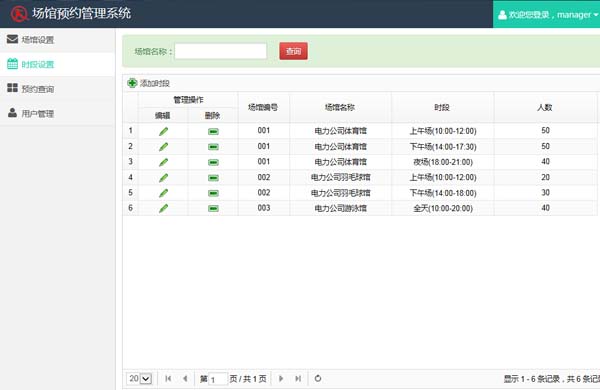600x390 pixels.
Task: Jump to last page in pagination
Action: [298, 379]
